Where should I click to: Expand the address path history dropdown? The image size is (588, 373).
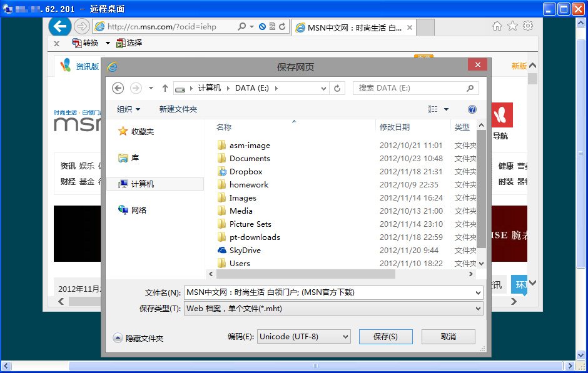[323, 88]
